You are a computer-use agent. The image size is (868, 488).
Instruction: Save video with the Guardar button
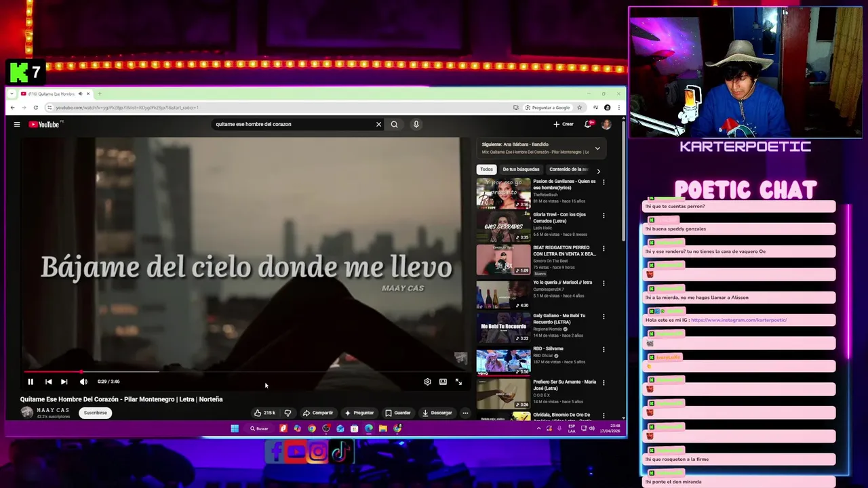398,413
